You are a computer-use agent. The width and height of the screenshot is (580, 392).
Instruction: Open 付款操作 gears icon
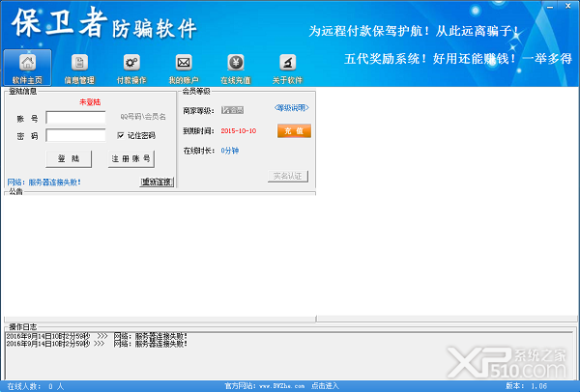[x=131, y=68]
